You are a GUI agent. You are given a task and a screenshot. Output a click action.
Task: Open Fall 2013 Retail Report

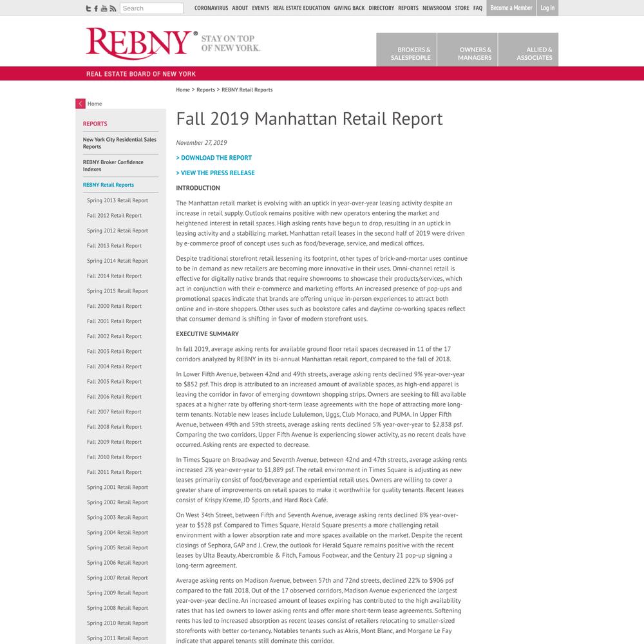(x=114, y=245)
